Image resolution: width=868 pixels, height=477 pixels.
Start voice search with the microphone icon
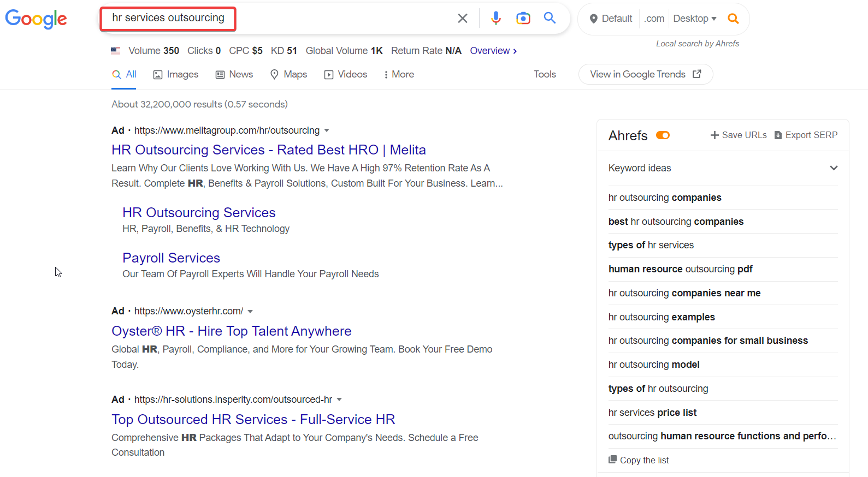coord(496,19)
